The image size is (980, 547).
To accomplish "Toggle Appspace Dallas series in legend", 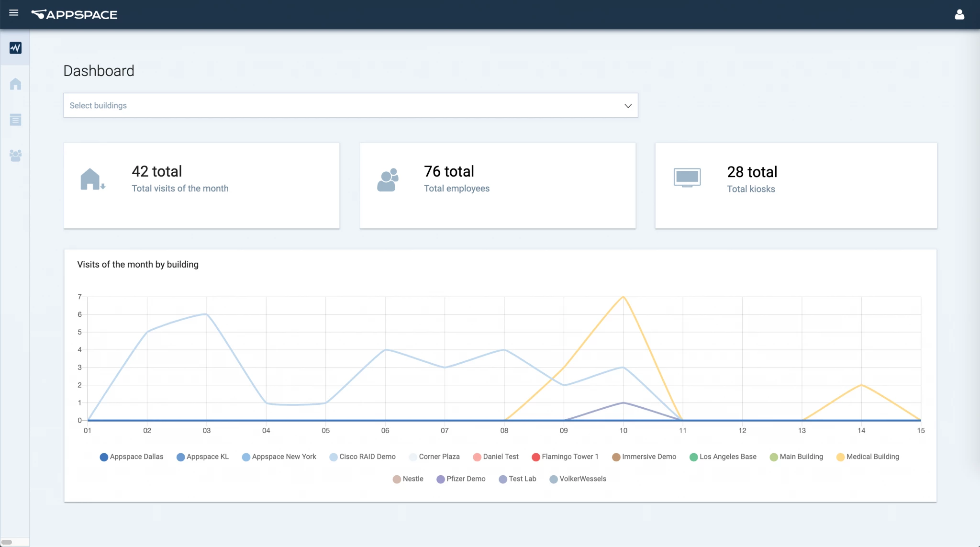I will (x=132, y=457).
